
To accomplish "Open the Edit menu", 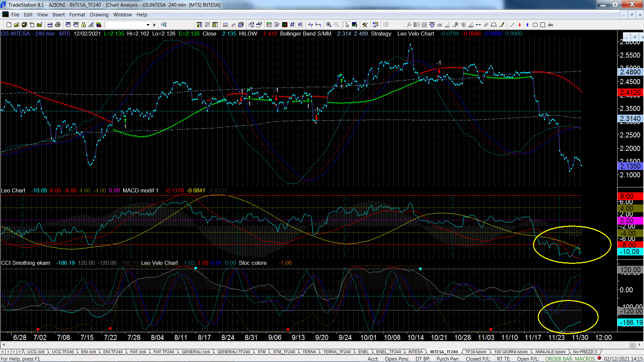I will click(28, 15).
